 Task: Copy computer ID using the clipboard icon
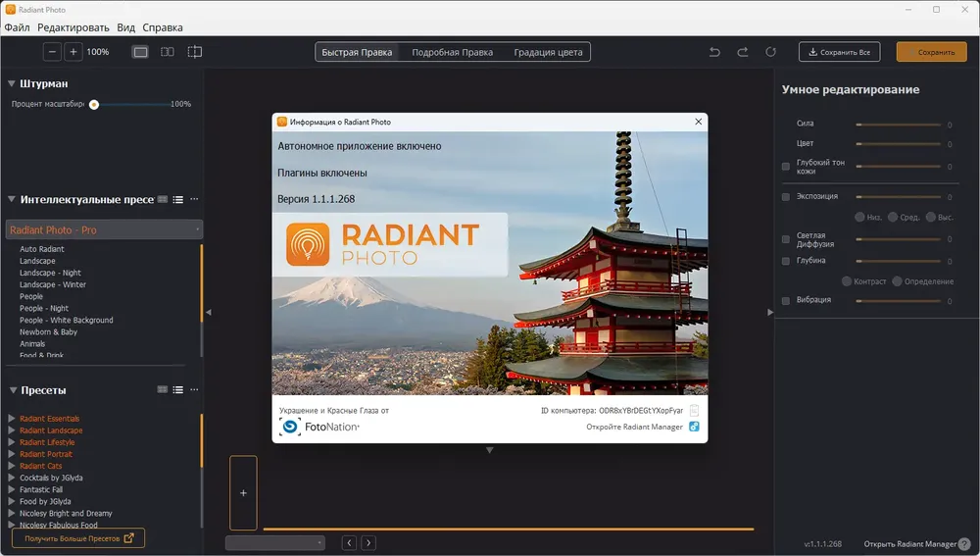694,411
